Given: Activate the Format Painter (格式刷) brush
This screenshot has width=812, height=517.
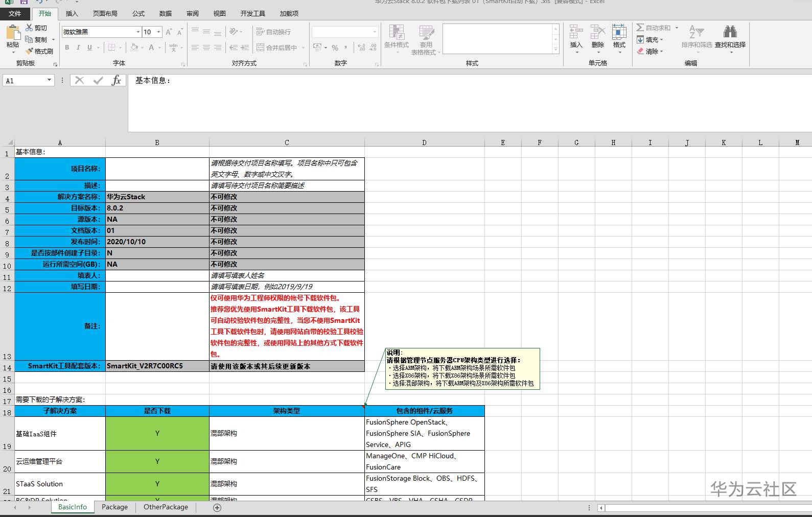Looking at the screenshot, I should pyautogui.click(x=39, y=51).
